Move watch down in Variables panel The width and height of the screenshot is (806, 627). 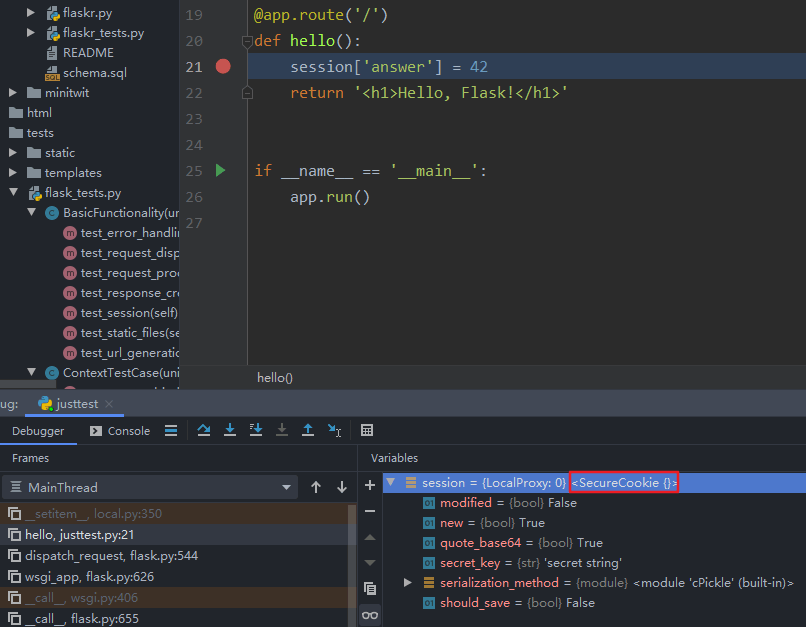pos(370,562)
